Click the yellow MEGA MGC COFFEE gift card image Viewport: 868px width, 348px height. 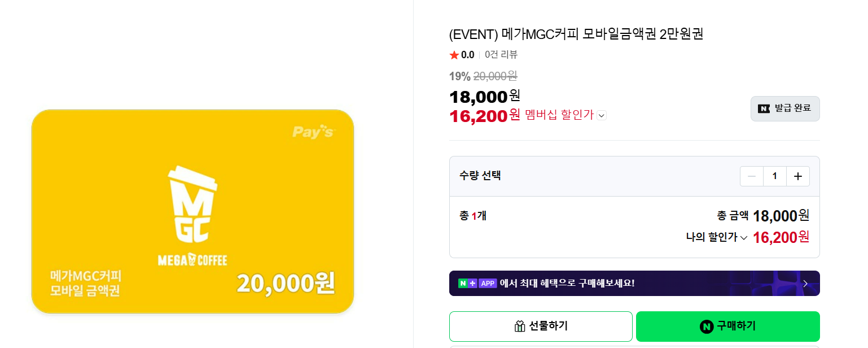click(192, 211)
